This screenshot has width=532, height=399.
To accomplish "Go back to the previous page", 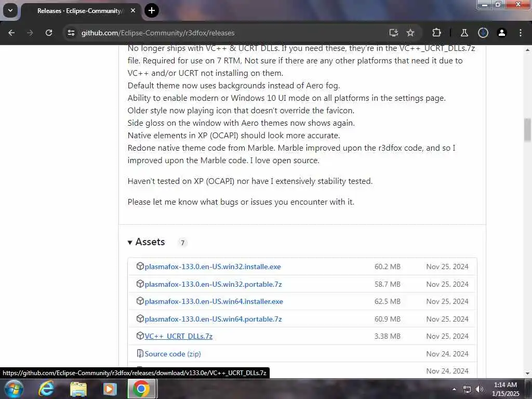I will coord(11,33).
